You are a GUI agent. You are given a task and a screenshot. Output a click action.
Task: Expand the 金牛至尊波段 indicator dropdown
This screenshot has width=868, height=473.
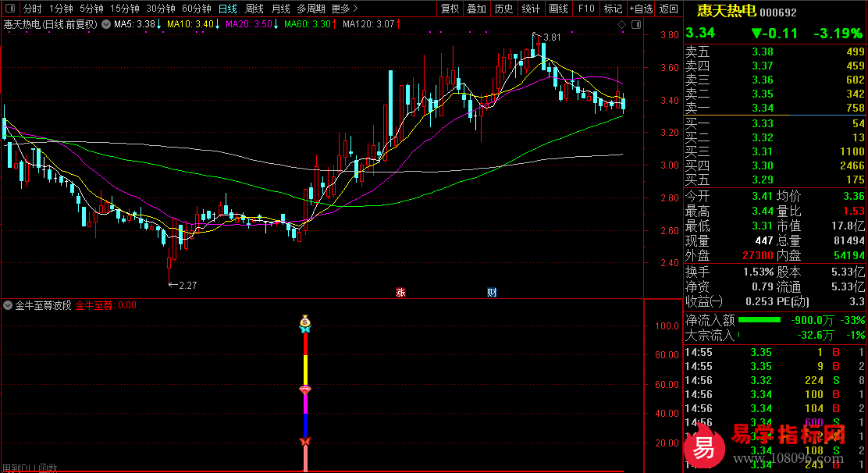[8, 305]
